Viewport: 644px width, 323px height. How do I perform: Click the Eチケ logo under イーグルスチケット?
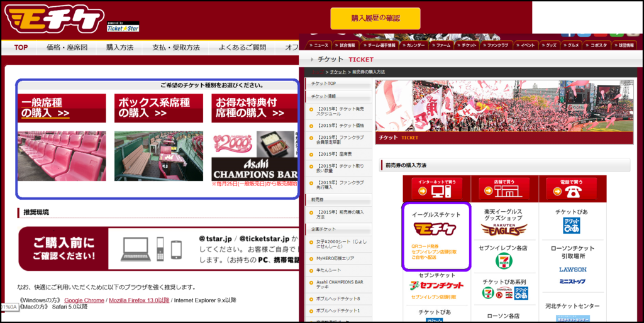[x=435, y=229]
